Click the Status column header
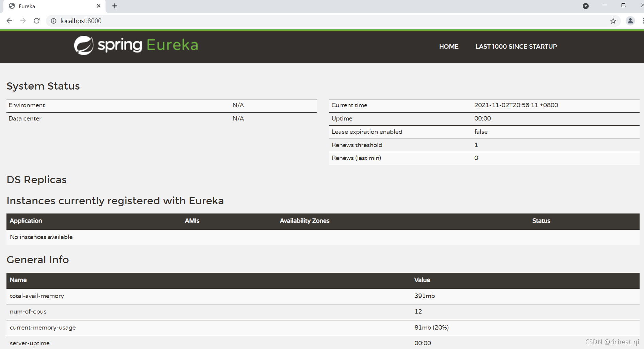 click(x=541, y=221)
